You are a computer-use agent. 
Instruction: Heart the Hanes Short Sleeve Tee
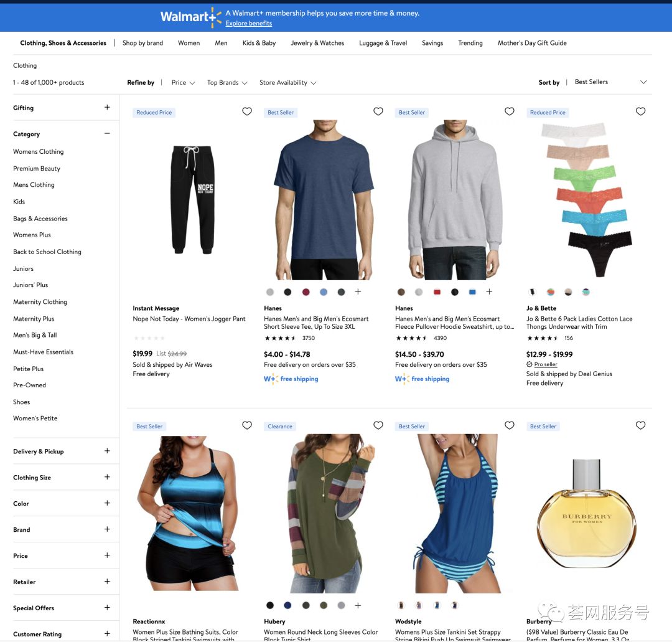(x=378, y=111)
